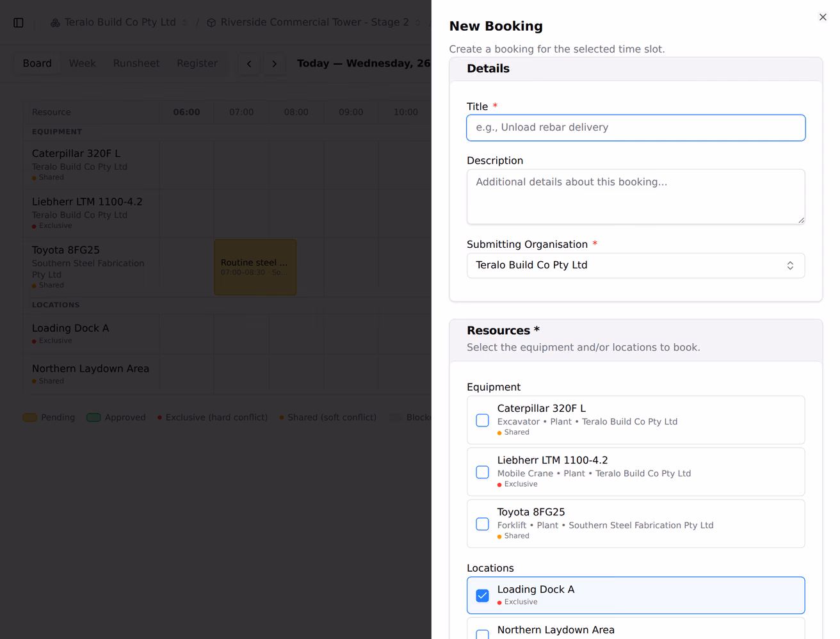Click the Toyota 8FG25 resource row label
The image size is (840, 639).
coord(66,250)
